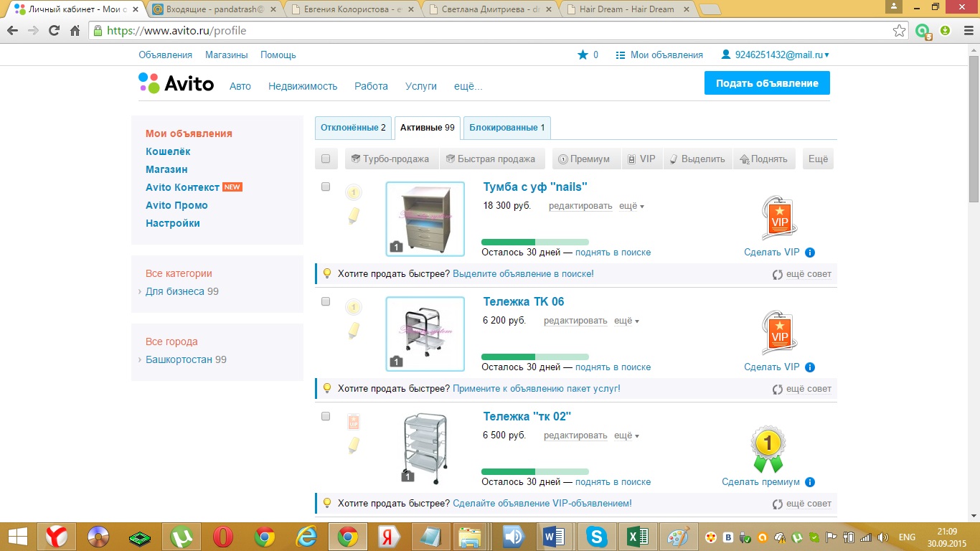This screenshot has width=980, height=551.
Task: Open the Тумба с уф listing thumbnail
Action: (x=425, y=219)
